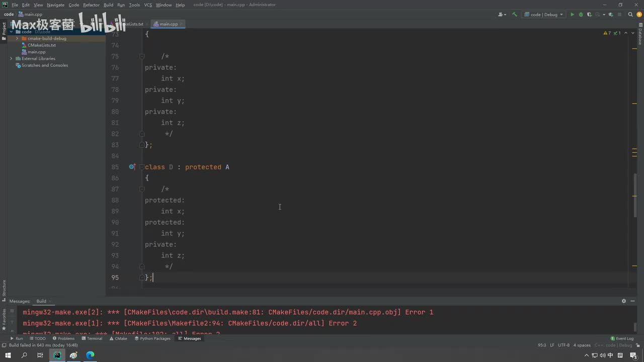Viewport: 644px width, 362px height.
Task: Click the CLion icon in the taskbar
Action: [x=57, y=355]
